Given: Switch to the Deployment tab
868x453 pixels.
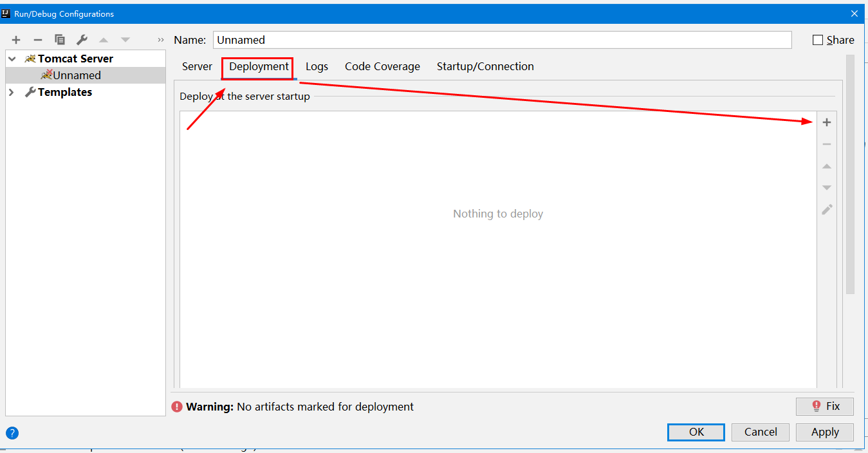Looking at the screenshot, I should (259, 66).
